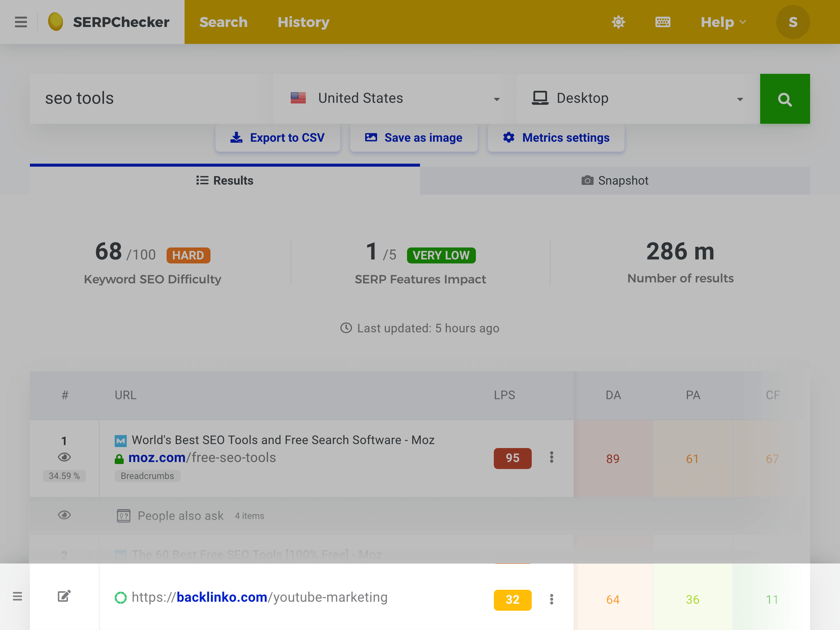The image size is (840, 630).
Task: Click the Keyword SEO Difficulty label
Action: pyautogui.click(x=152, y=279)
